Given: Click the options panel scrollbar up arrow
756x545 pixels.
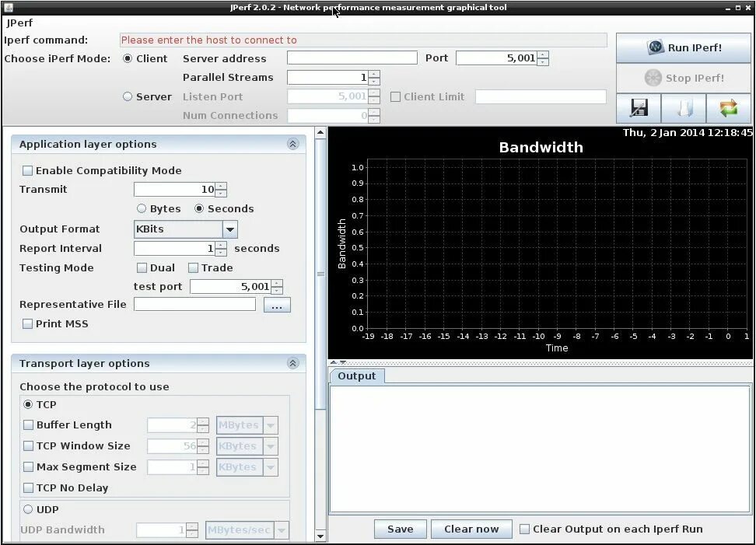Looking at the screenshot, I should pyautogui.click(x=320, y=132).
